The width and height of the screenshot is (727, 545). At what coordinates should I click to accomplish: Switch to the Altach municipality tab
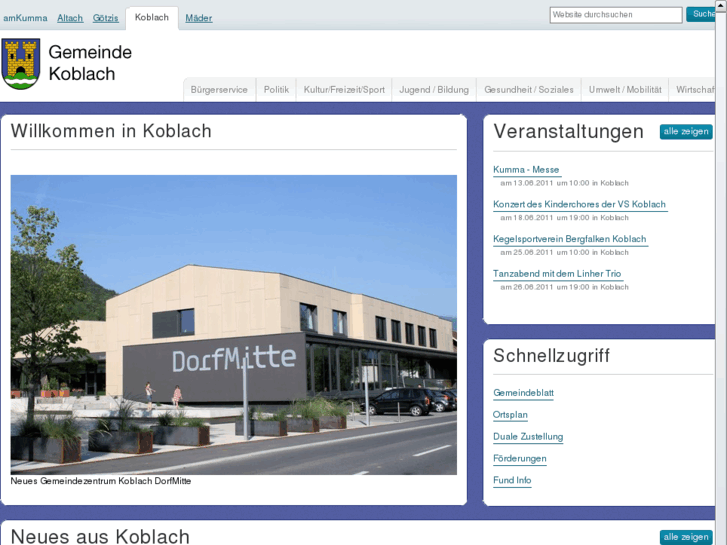click(x=70, y=18)
